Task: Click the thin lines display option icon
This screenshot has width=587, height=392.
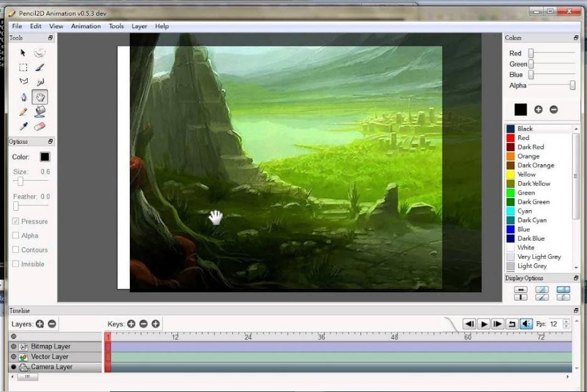Action: click(x=542, y=290)
